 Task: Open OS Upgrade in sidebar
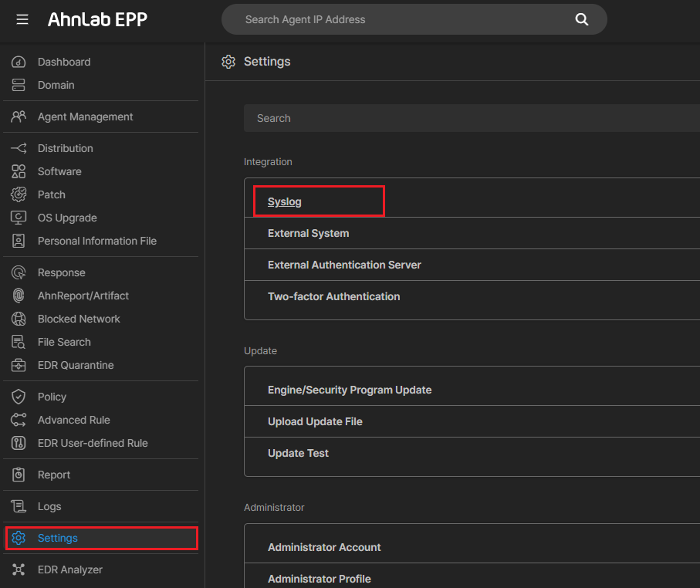tap(67, 218)
